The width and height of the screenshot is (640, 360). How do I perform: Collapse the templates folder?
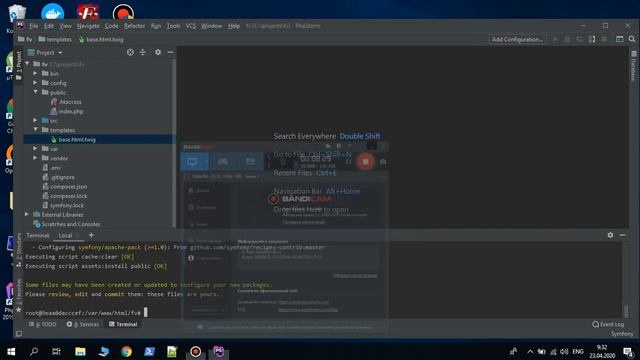pyautogui.click(x=35, y=130)
